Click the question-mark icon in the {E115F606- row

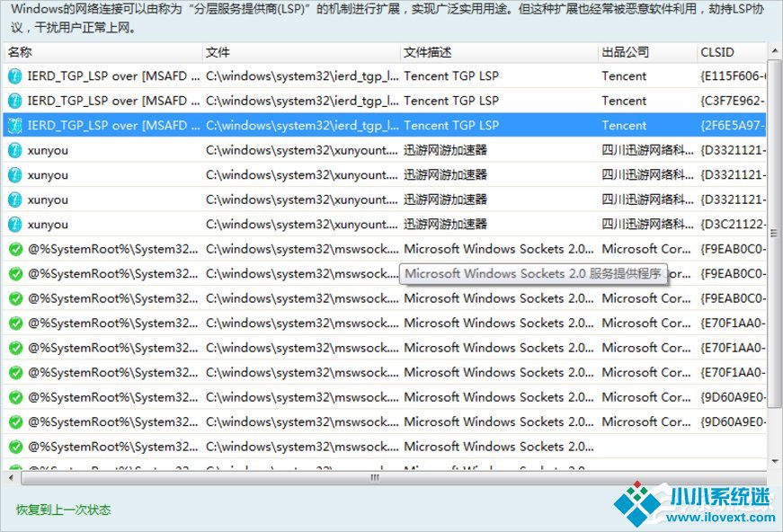15,75
